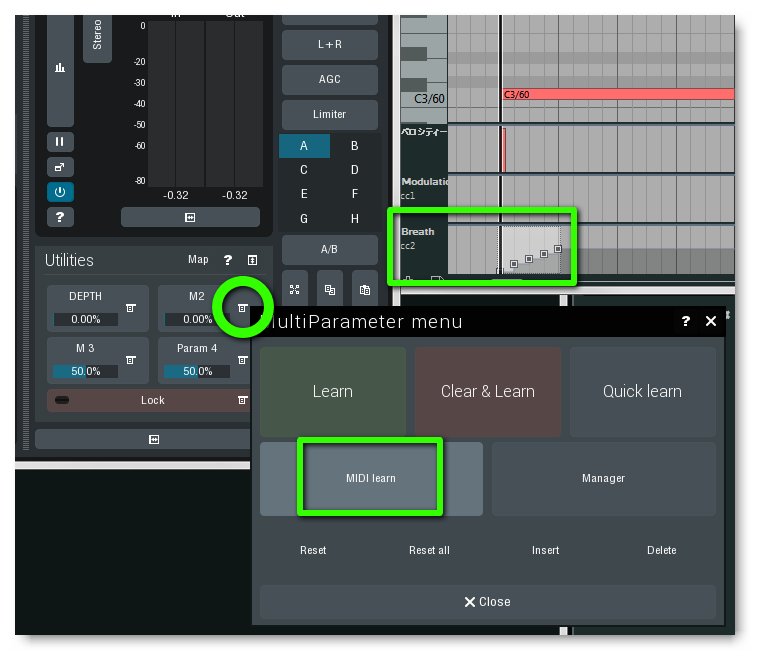Select the Breath cc2 lane label
Screen dimensions: 762x662
[x=418, y=238]
